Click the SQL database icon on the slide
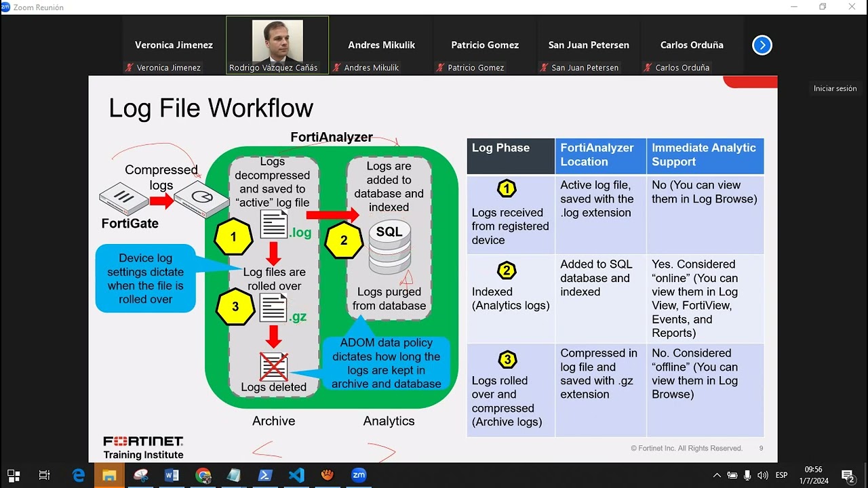868x488 pixels. (389, 245)
